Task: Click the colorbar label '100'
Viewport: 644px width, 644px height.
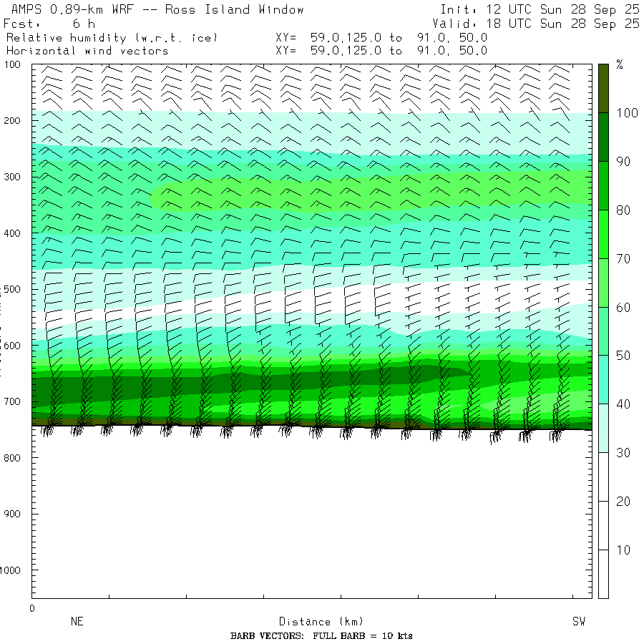Action: tap(627, 113)
